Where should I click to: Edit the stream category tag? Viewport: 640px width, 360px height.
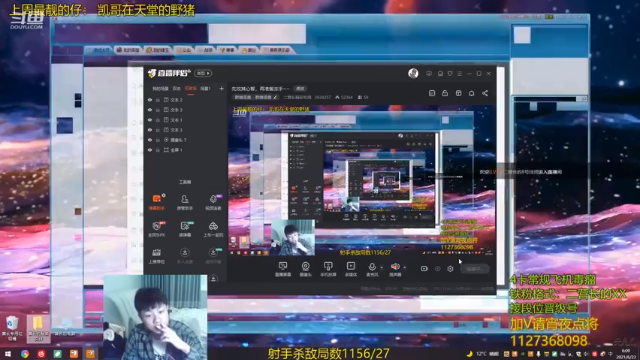(x=256, y=97)
